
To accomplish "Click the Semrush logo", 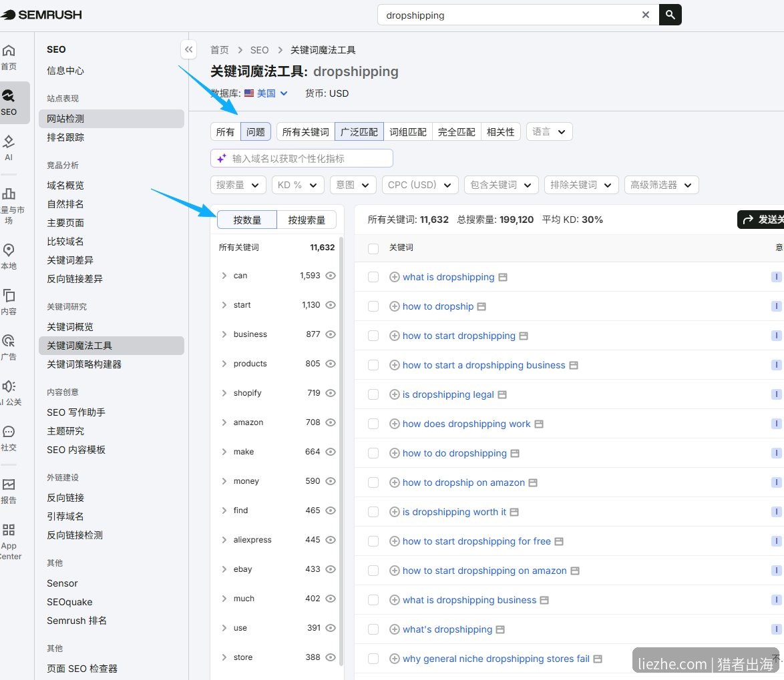I will click(41, 15).
